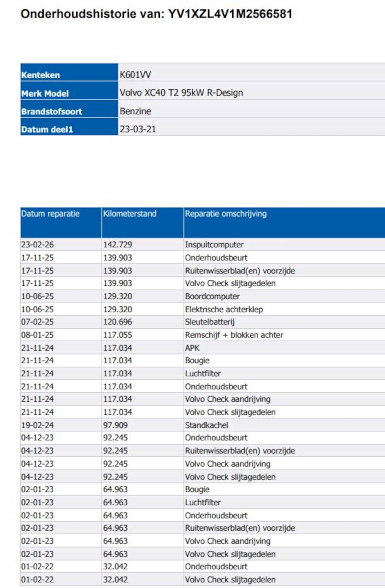Select Onderhoudsbeurt at 32.042 km

click(x=216, y=567)
